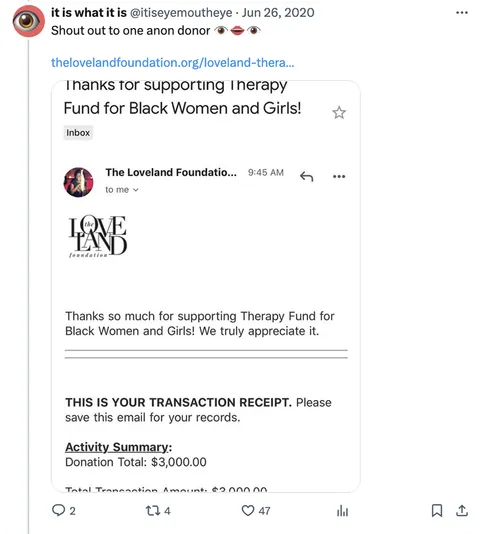Click the 'it is what it is' display name

tap(89, 13)
